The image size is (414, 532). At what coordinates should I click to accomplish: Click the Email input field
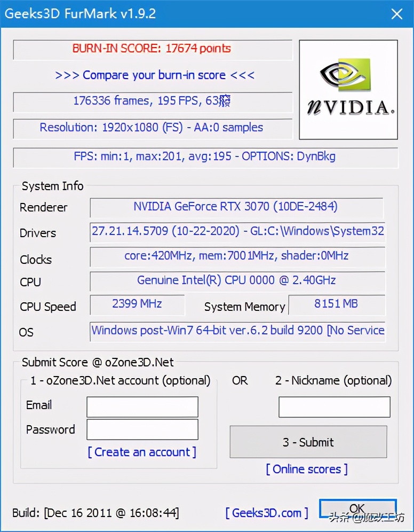click(142, 407)
